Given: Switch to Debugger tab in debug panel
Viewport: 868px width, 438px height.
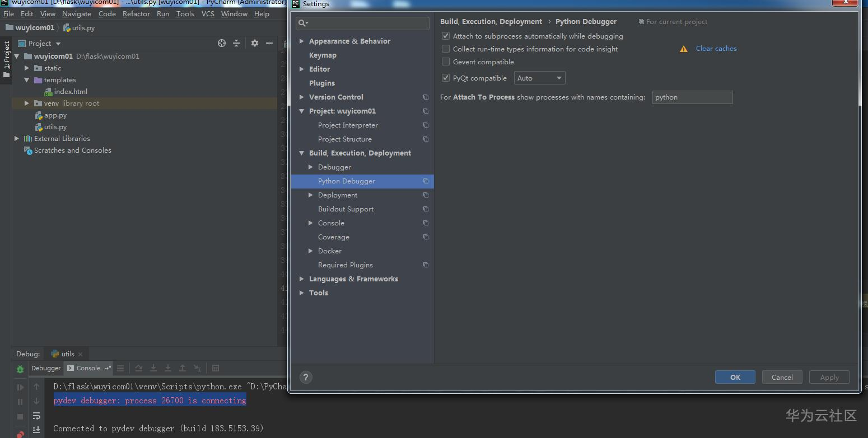Looking at the screenshot, I should click(46, 368).
